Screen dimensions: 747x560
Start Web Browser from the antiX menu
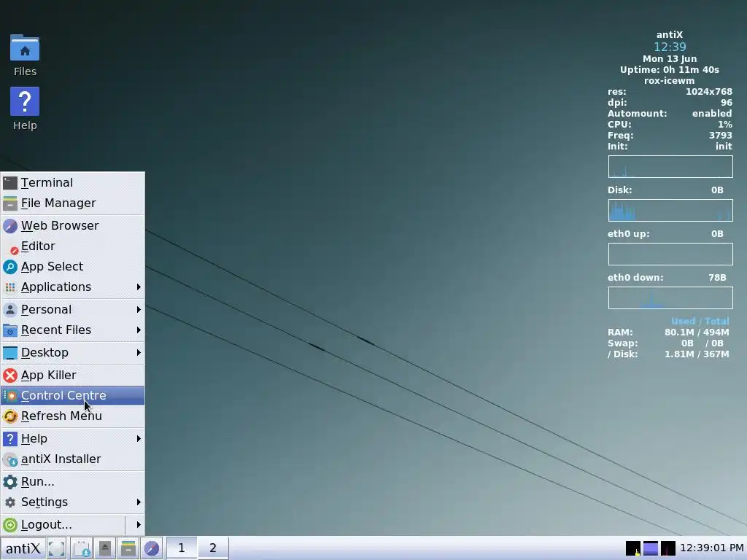(x=72, y=226)
